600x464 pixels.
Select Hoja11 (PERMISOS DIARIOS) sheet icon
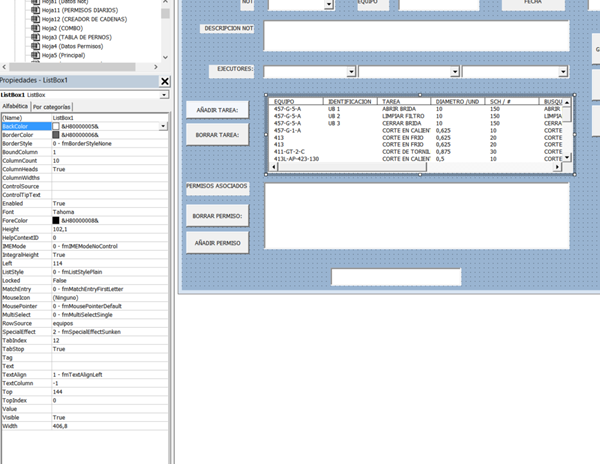(x=36, y=9)
